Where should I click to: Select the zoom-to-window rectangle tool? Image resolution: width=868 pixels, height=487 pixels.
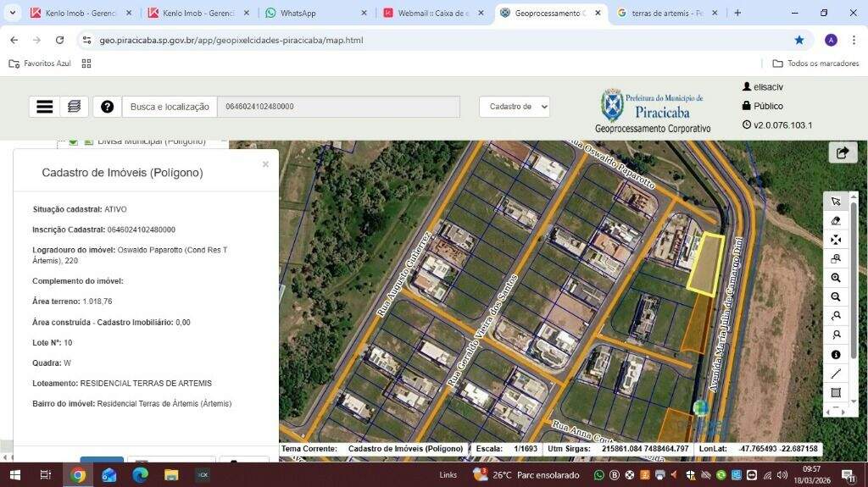(836, 258)
